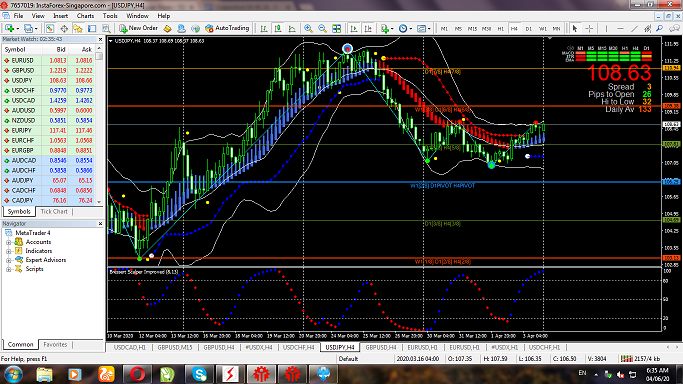The width and height of the screenshot is (683, 384).
Task: Open the indicators list dropdown arrow
Action: [392, 29]
